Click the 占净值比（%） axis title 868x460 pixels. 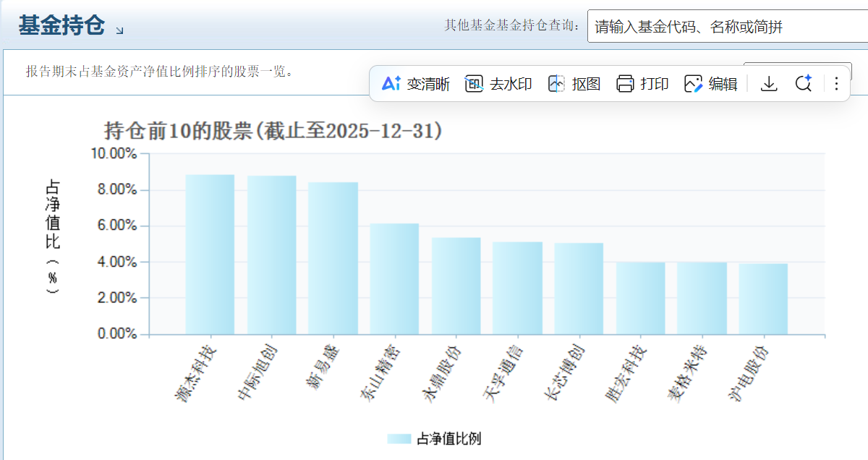pyautogui.click(x=53, y=237)
